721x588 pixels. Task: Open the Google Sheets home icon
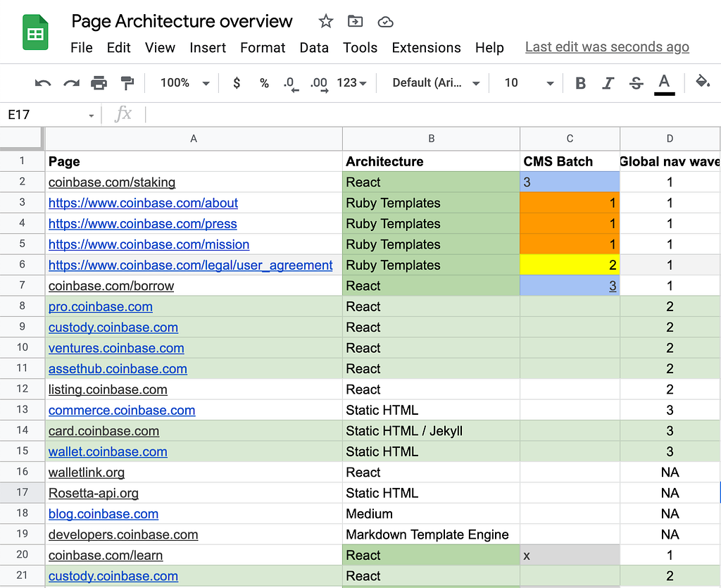[35, 32]
